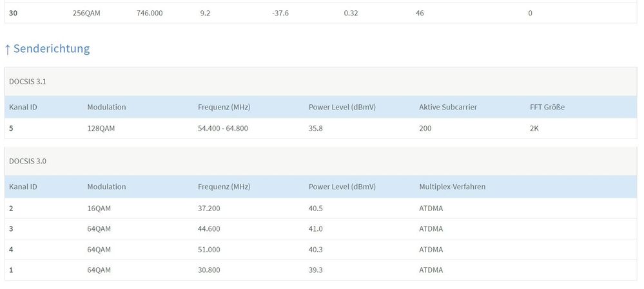Click frequency value 51.000
The height and width of the screenshot is (289, 644).
point(209,249)
